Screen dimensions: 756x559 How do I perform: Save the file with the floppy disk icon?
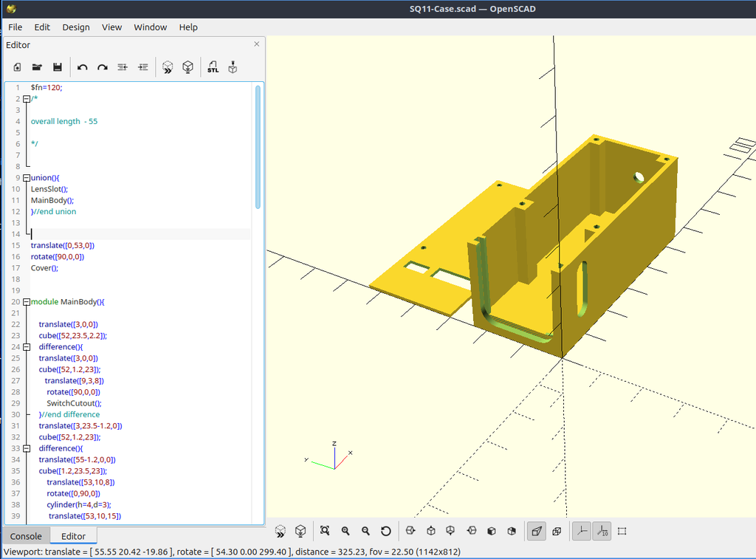coord(58,67)
